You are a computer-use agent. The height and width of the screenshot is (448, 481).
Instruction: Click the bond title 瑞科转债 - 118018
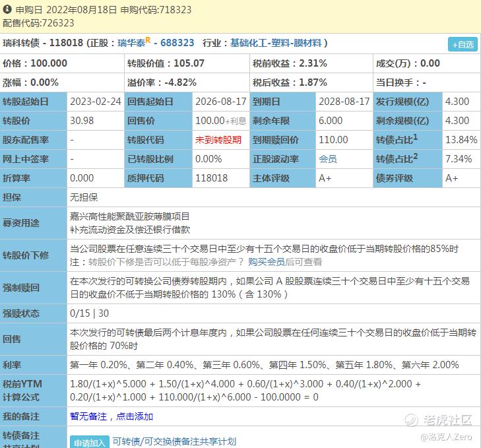pos(43,43)
